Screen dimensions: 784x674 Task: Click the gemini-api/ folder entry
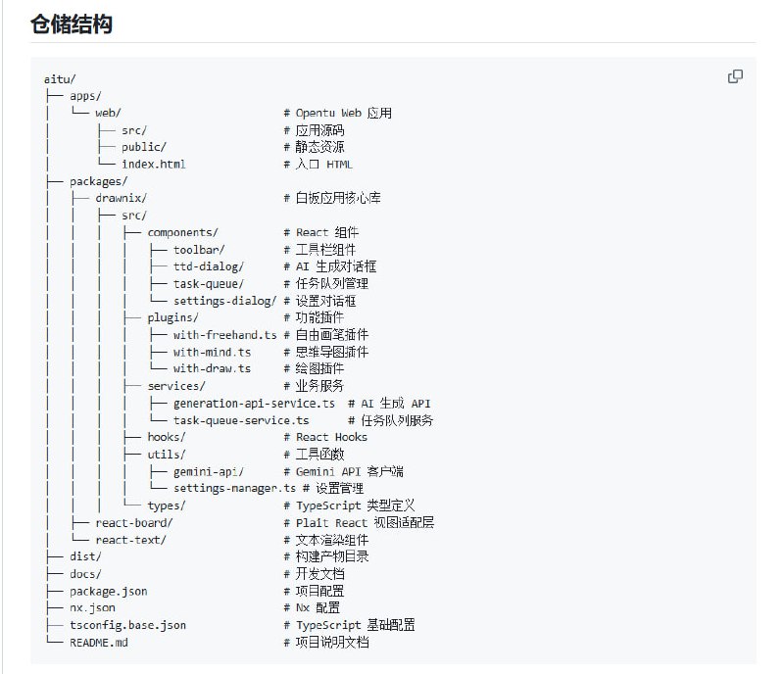coord(208,471)
